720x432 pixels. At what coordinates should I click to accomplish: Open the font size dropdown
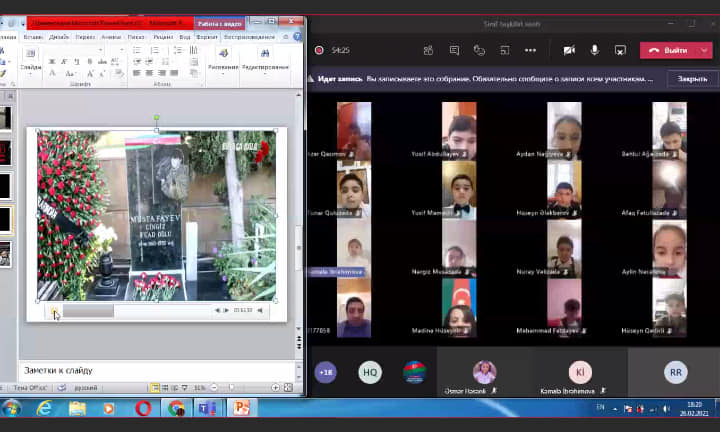point(122,50)
